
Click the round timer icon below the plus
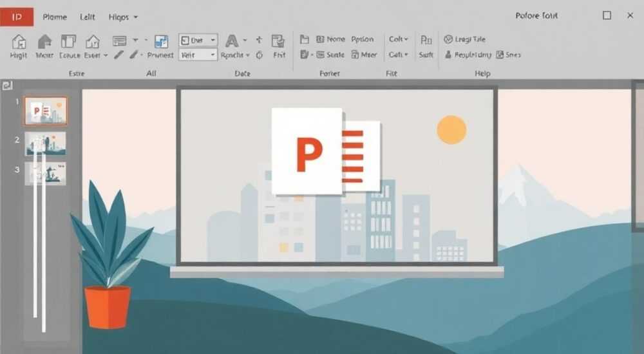[259, 55]
